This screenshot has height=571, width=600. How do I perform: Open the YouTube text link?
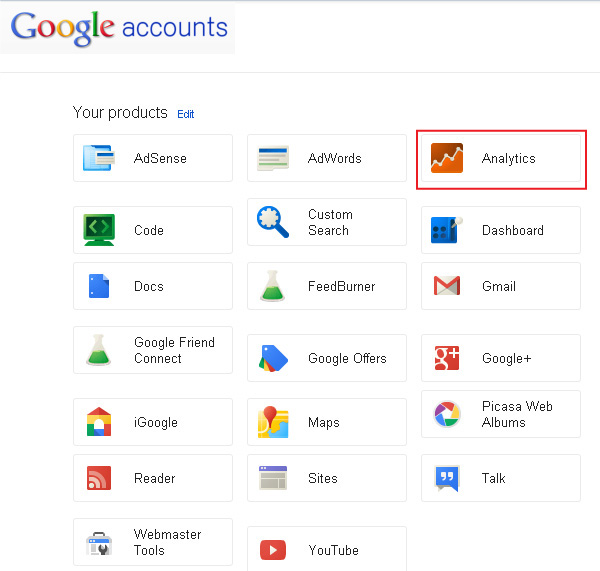[333, 550]
